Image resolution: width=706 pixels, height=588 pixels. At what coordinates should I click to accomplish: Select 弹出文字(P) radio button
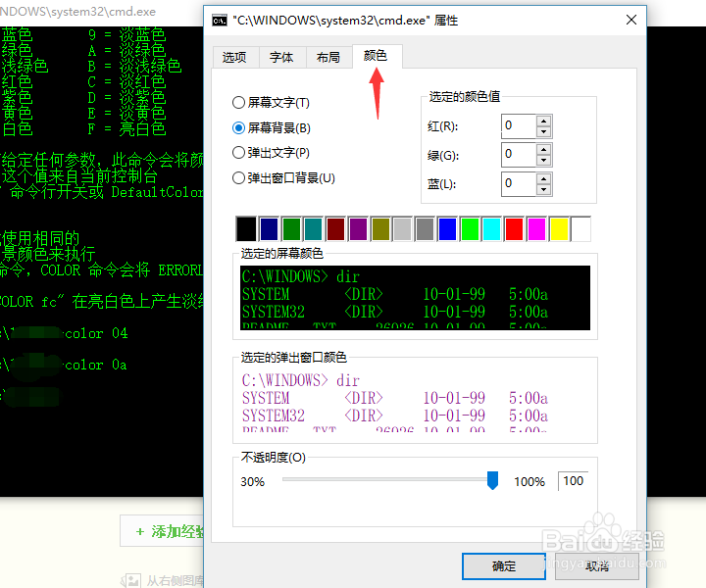(271, 153)
